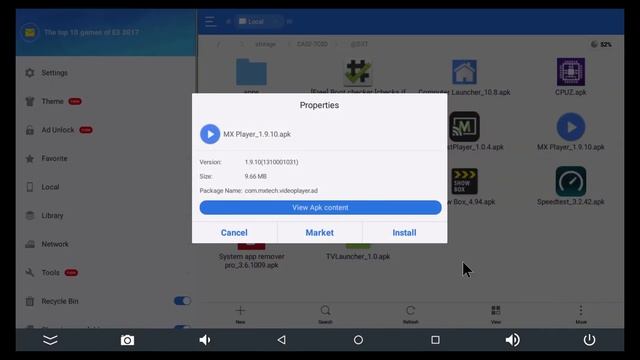This screenshot has width=640, height=360.
Task: Open top 10 games of E3 2017 banner
Action: [91, 32]
